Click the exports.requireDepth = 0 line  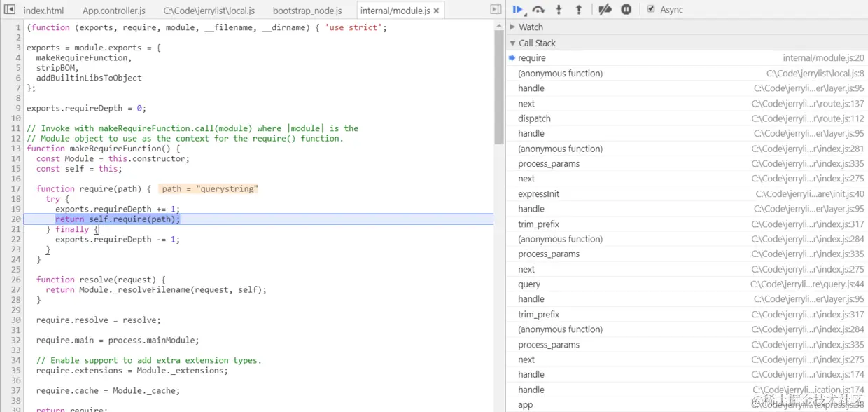coord(85,109)
